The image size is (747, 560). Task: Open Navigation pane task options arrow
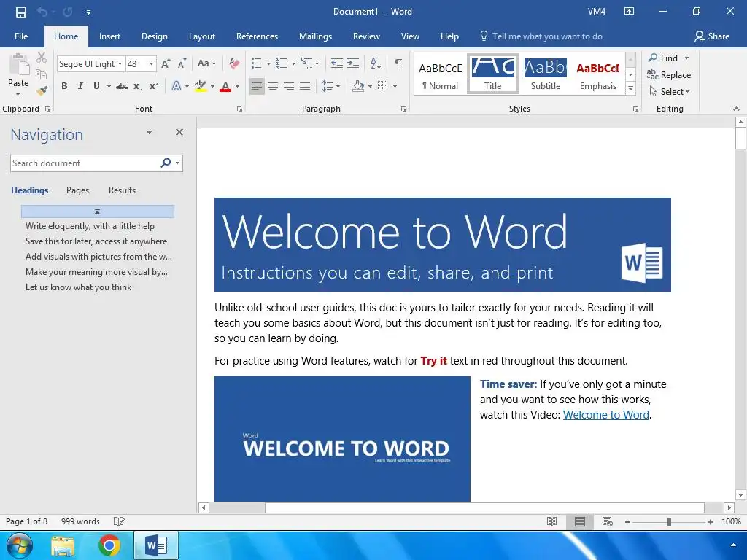149,133
